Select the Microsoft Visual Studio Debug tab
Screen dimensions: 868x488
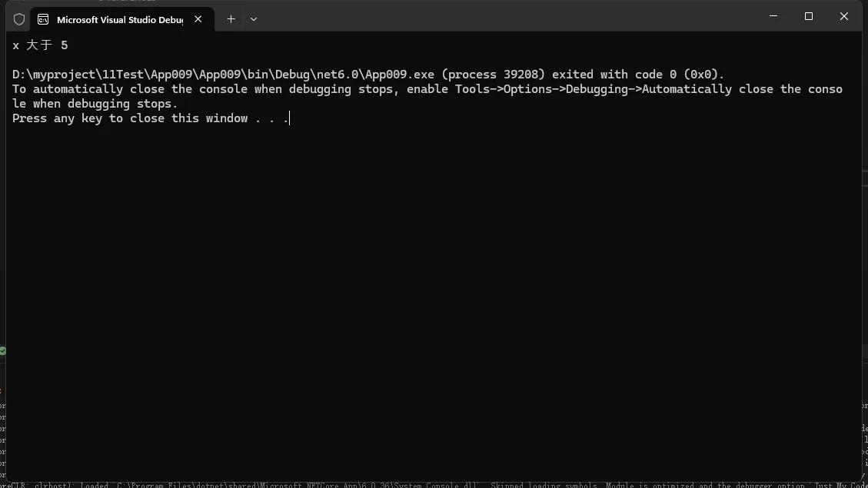click(121, 19)
